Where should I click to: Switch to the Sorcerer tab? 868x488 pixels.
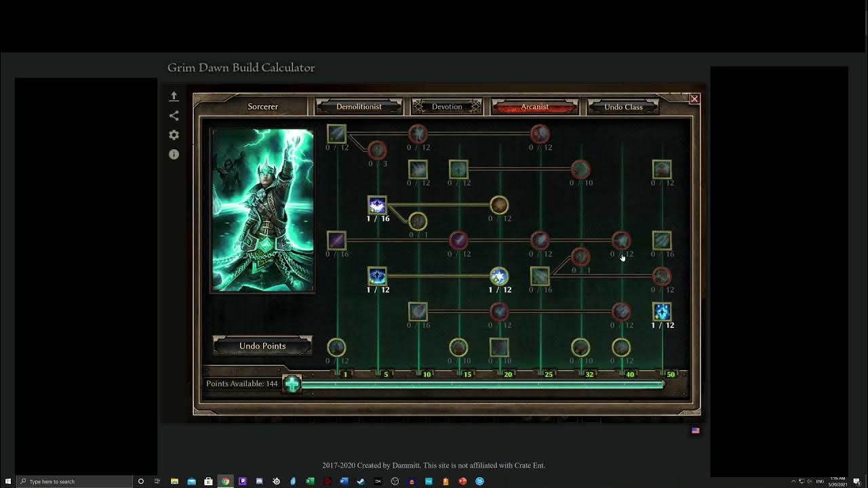click(x=263, y=106)
